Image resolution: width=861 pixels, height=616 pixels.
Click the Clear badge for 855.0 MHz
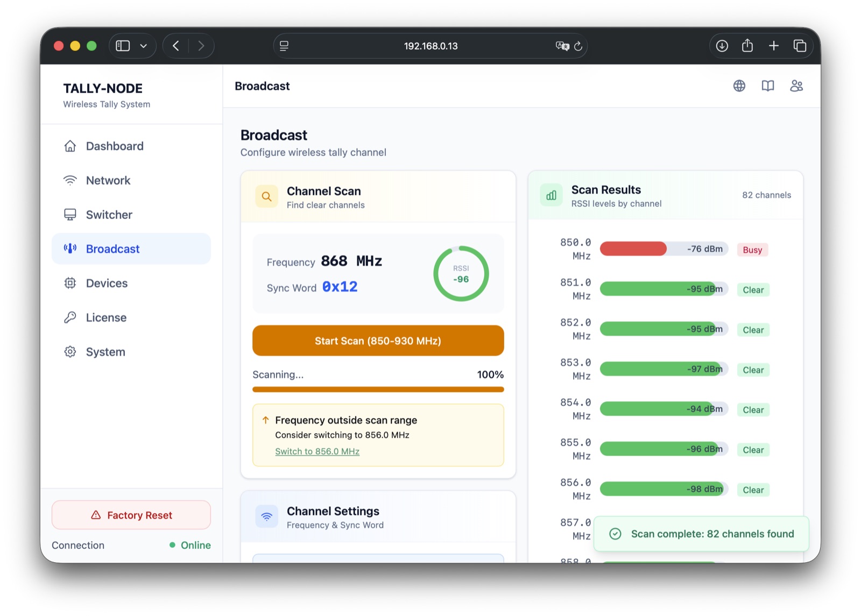tap(753, 450)
